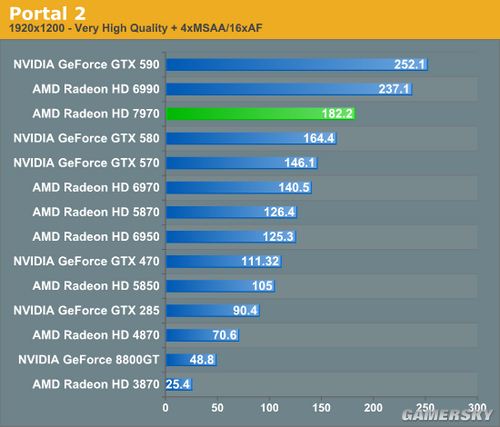Click the 150 axis tick label
Image resolution: width=500 pixels, height=427 pixels.
321,408
